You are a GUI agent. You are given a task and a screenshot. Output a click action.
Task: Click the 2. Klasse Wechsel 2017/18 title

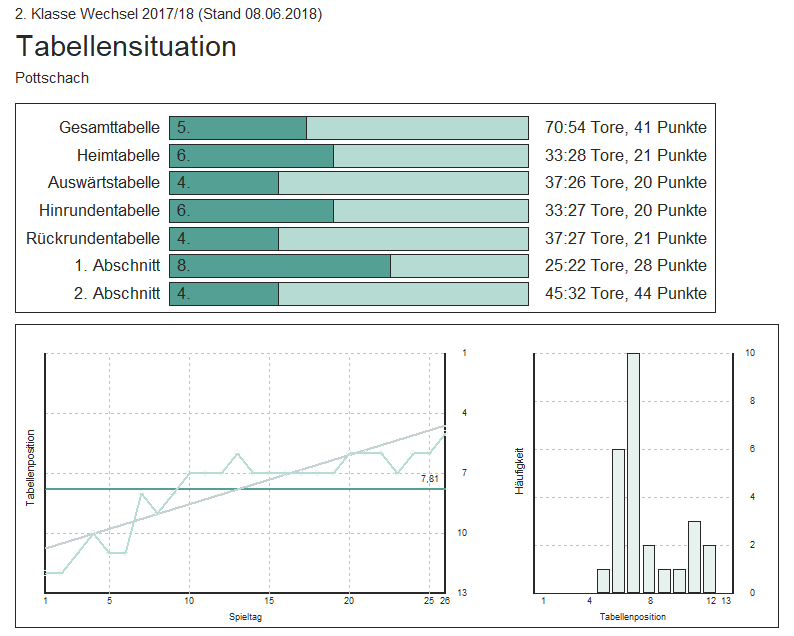point(168,14)
